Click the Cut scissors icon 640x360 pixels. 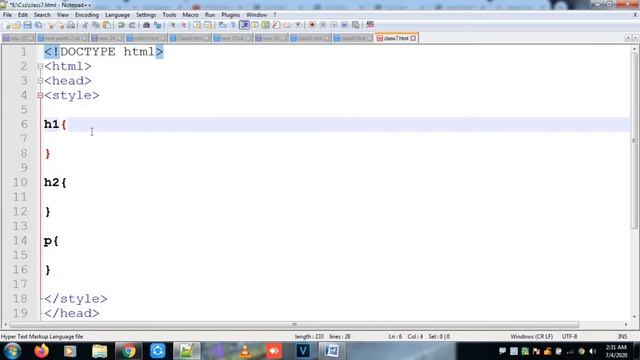pos(85,25)
